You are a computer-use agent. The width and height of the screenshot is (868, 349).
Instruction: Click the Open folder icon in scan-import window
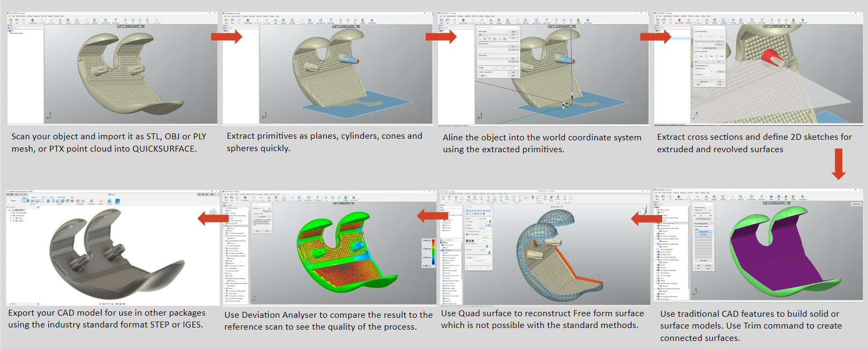(11, 20)
